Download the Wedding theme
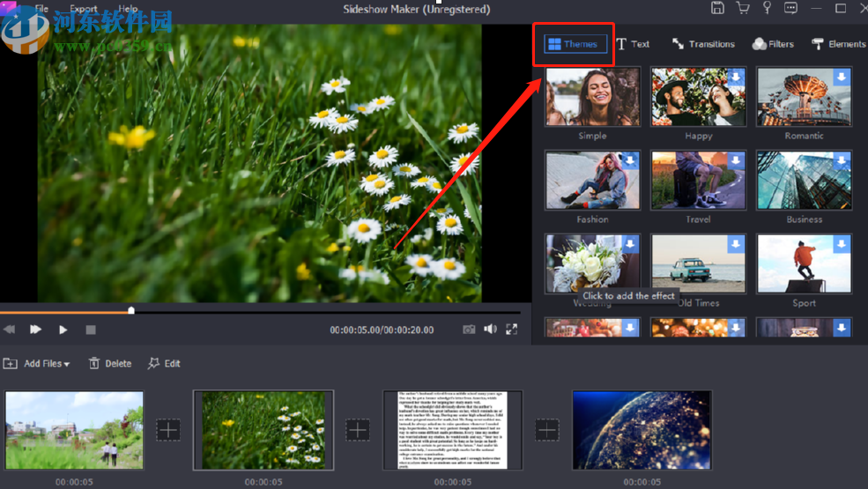The width and height of the screenshot is (868, 489). click(630, 244)
